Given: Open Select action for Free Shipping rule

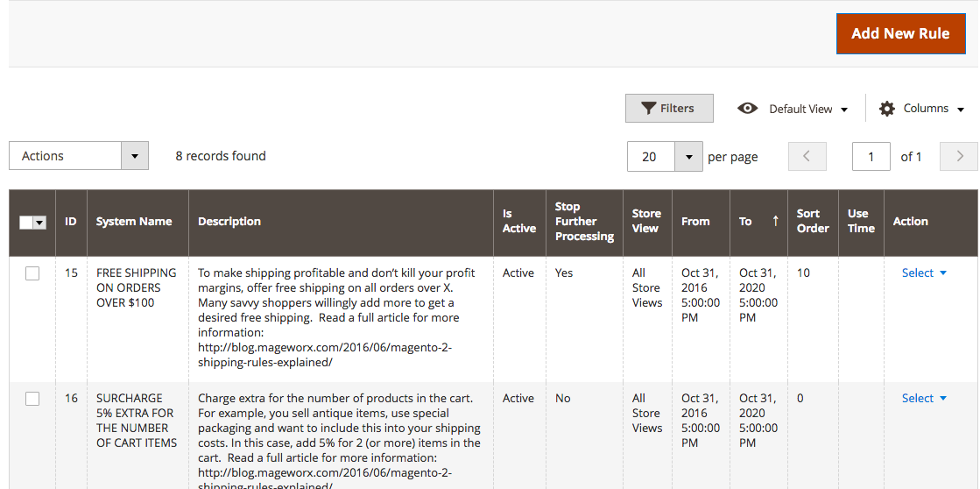Looking at the screenshot, I should point(924,273).
